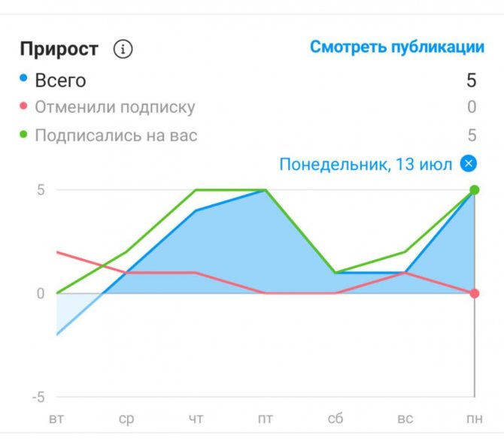504x439 pixels.
Task: Select the сб day on the chart axis
Action: [x=335, y=419]
